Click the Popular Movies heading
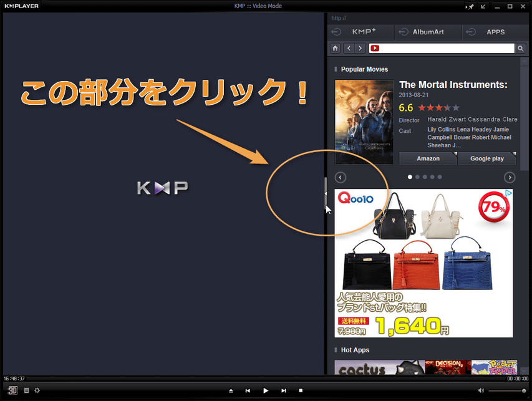532x401 pixels. click(364, 69)
